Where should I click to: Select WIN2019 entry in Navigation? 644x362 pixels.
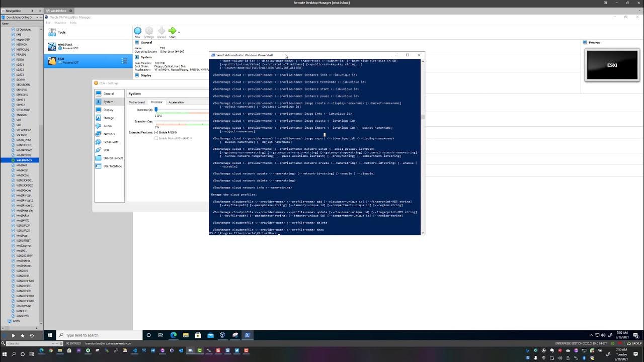pos(22,270)
